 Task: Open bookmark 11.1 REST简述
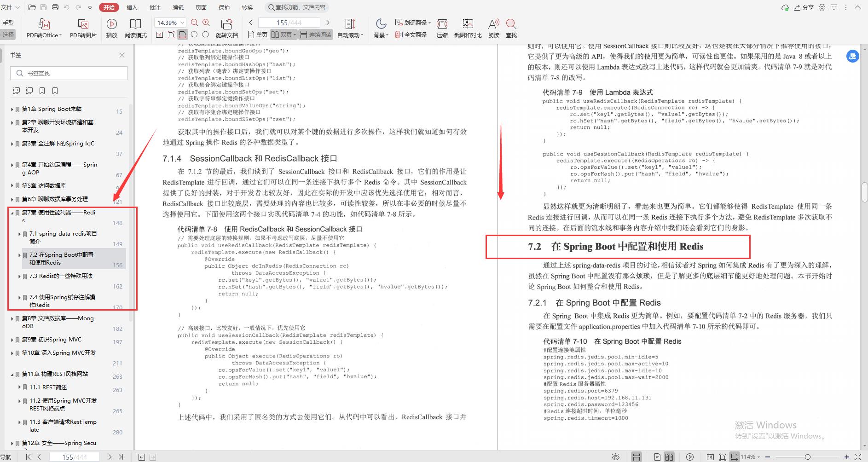pos(48,387)
